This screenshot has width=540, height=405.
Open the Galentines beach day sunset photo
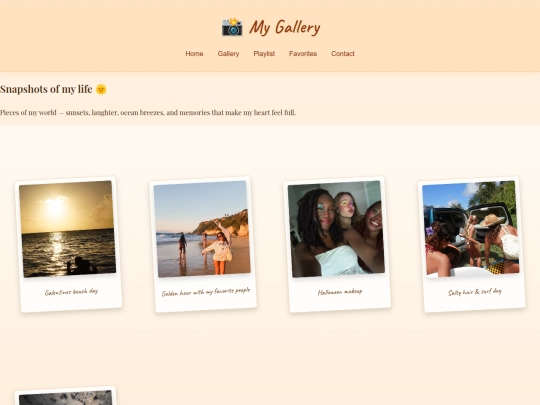[x=68, y=229]
